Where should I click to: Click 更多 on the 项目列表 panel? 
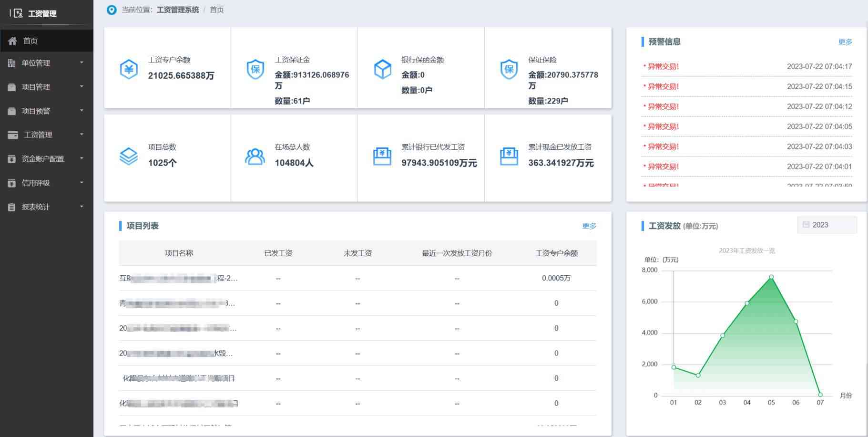pos(589,226)
